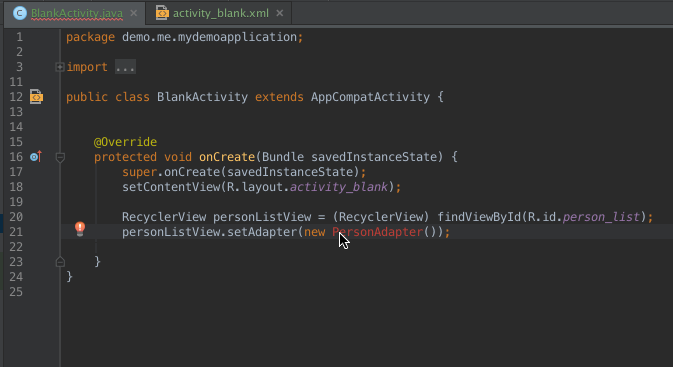Click the fold end marker at line 23
Viewport: 673px width, 367px height.
[60, 261]
